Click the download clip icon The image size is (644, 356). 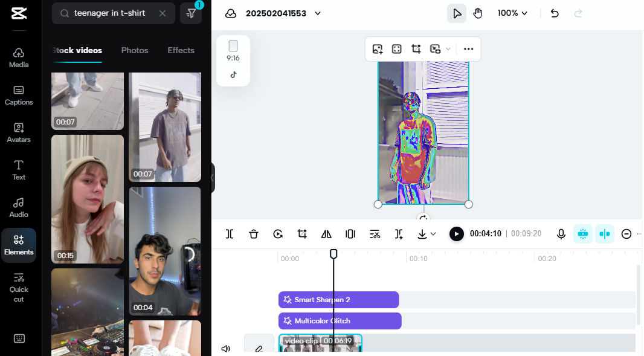tap(422, 234)
